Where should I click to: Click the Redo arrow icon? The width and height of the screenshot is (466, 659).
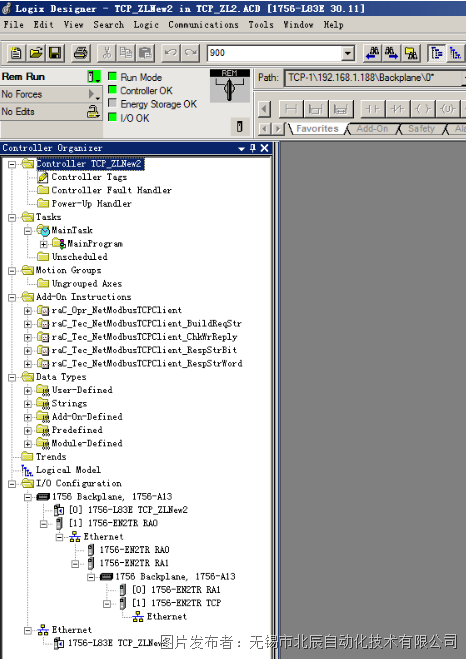190,53
